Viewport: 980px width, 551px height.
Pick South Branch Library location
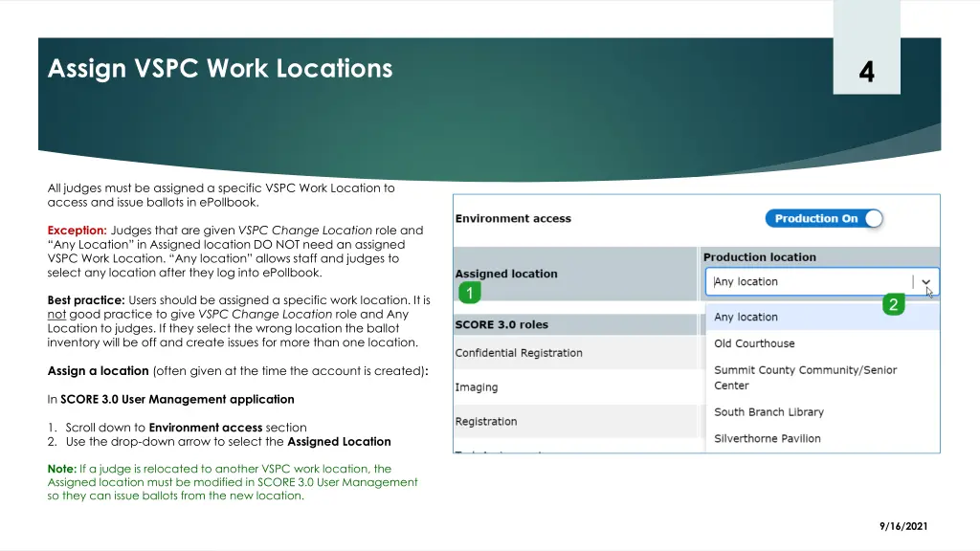click(x=768, y=412)
